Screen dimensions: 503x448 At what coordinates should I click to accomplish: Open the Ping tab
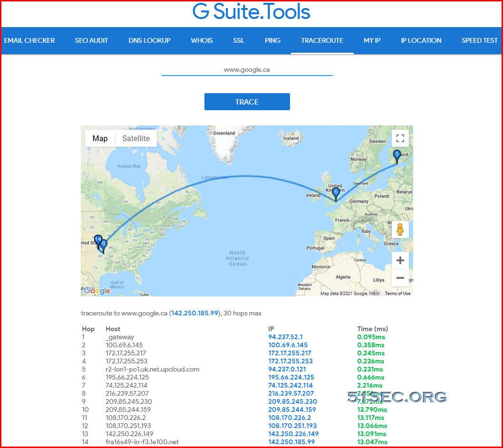pos(273,41)
